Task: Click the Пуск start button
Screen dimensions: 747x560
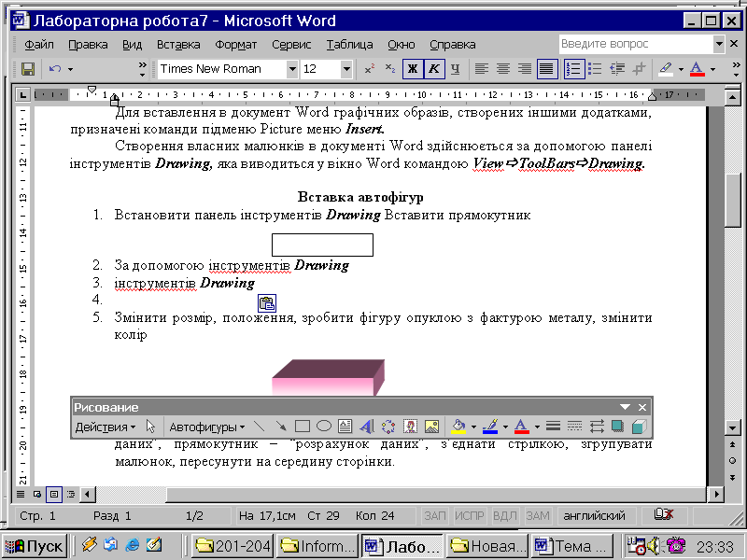Action: pos(35,546)
